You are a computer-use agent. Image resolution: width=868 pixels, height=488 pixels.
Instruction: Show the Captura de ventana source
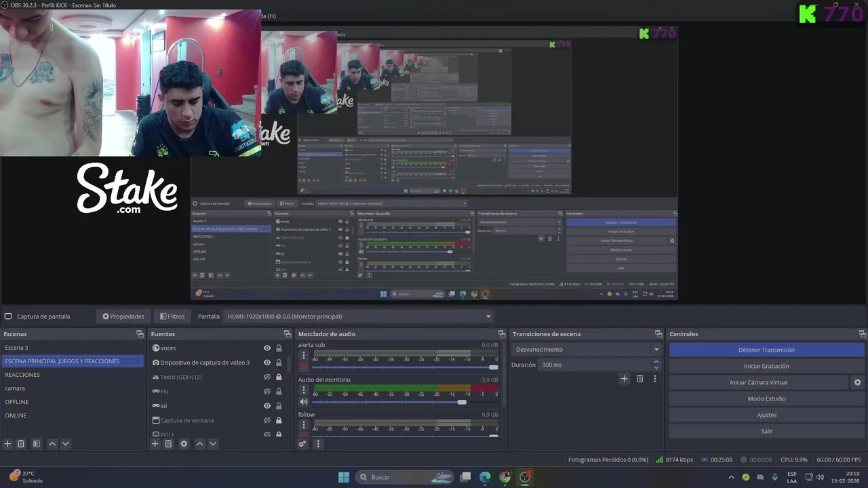[267, 420]
